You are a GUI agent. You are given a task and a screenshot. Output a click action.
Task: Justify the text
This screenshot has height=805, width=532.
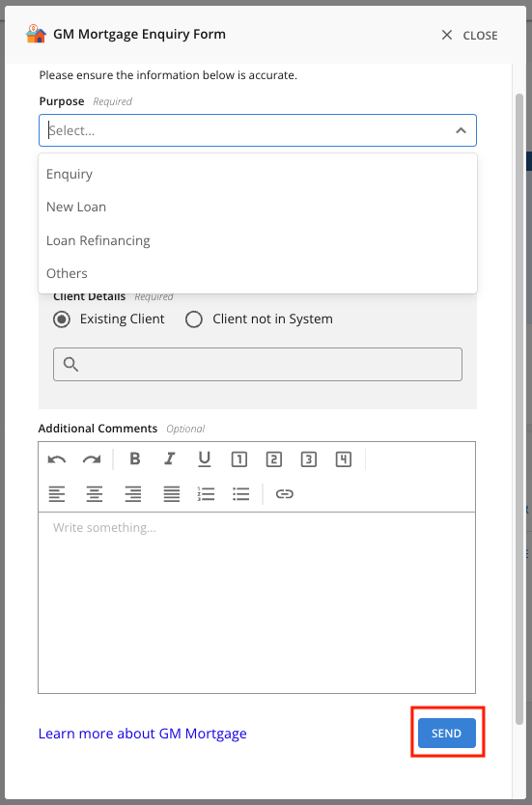point(172,494)
